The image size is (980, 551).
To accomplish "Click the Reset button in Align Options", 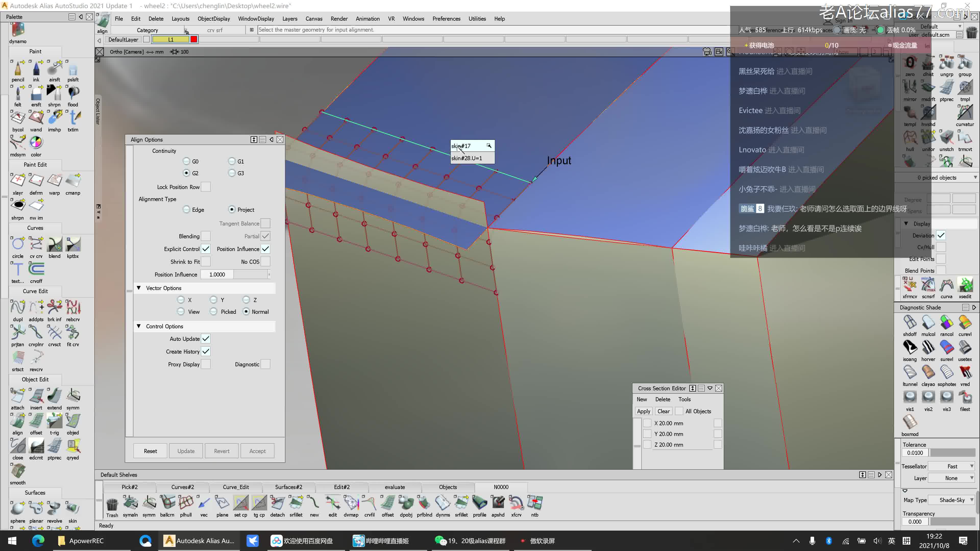I will (150, 451).
